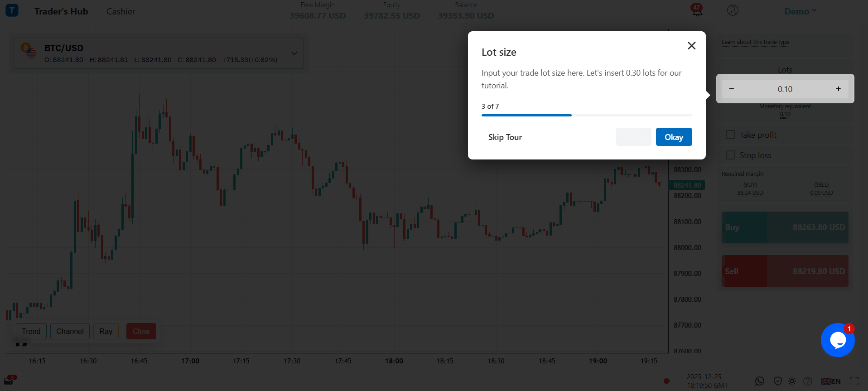Enable the Take profit checkbox
Image resolution: width=868 pixels, height=391 pixels.
[731, 135]
